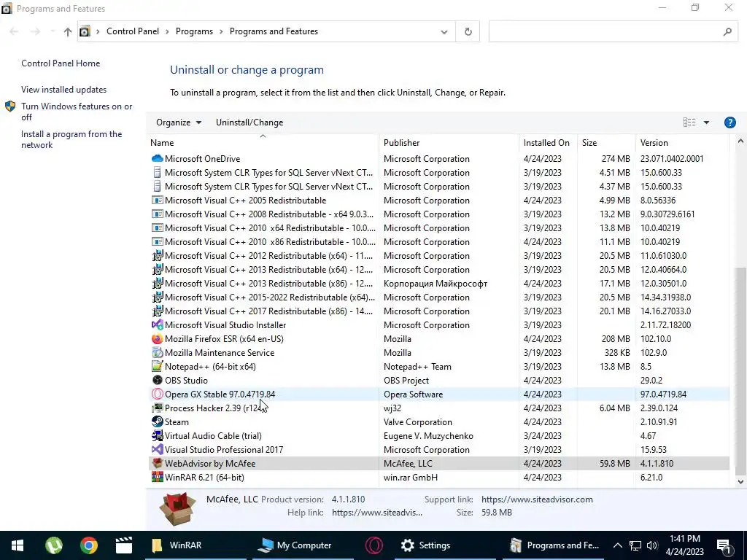Viewport: 747px width, 560px height.
Task: Click the scrollbar up arrow
Action: tap(740, 141)
